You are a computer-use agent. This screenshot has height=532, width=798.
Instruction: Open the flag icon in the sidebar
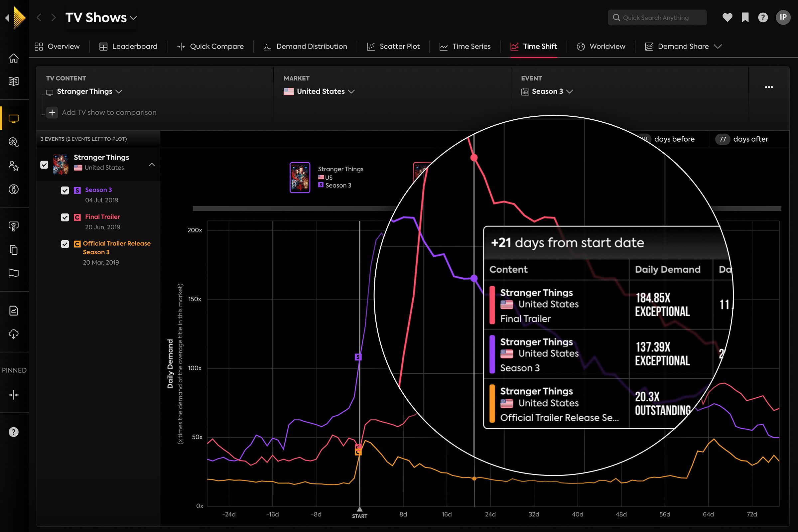pos(14,273)
